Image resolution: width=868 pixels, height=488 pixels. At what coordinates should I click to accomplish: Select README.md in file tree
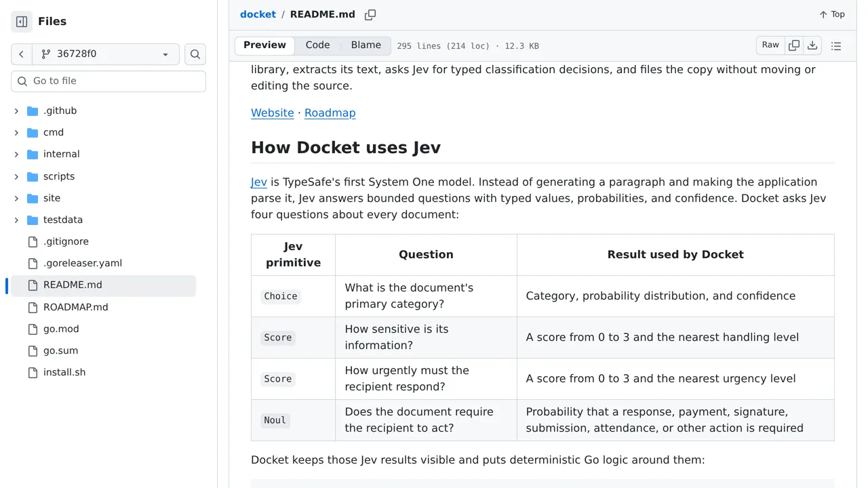103,285
